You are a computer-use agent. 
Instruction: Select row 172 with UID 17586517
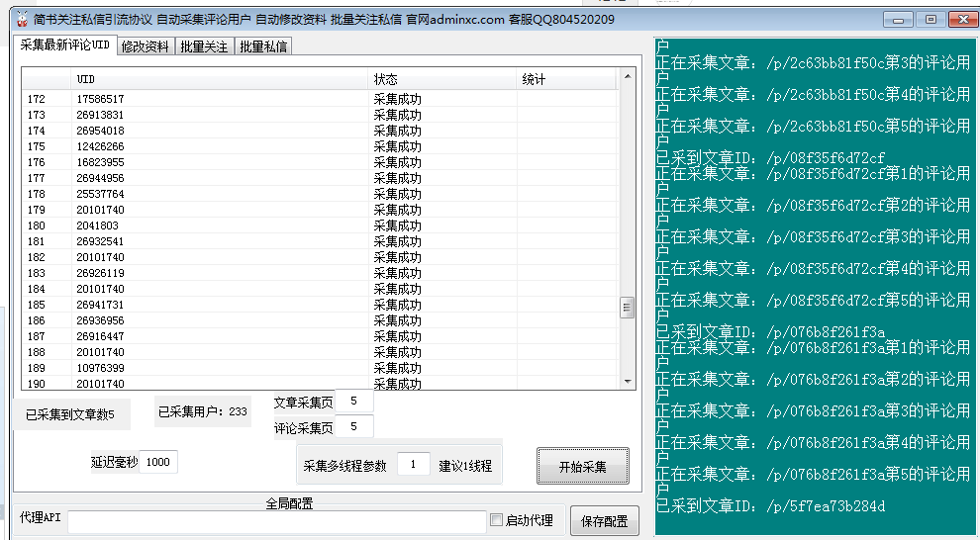click(320, 99)
